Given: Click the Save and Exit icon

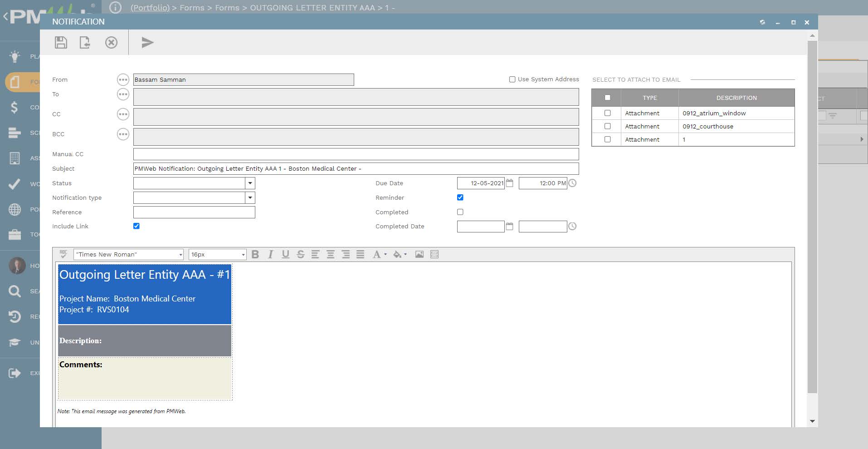Looking at the screenshot, I should 85,43.
